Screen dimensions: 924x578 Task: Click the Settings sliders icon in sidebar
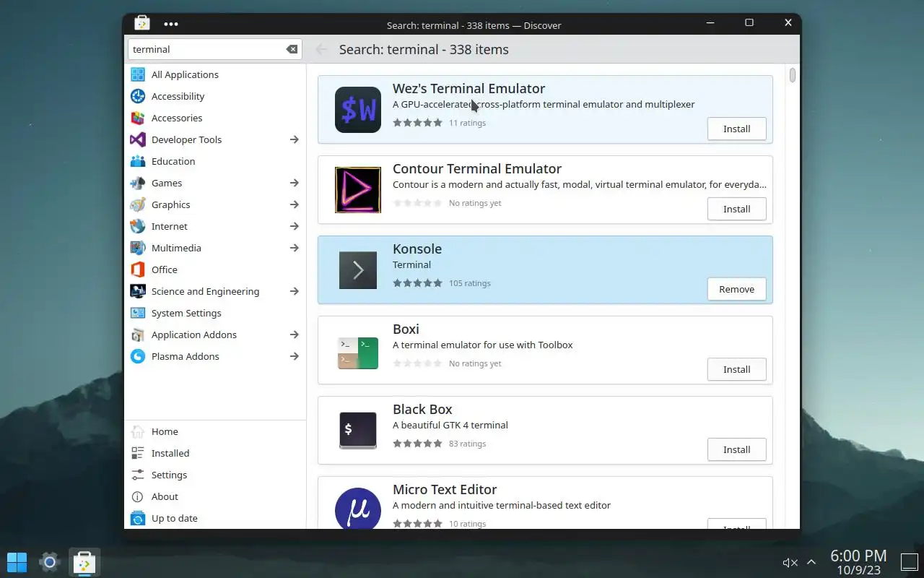tap(138, 475)
